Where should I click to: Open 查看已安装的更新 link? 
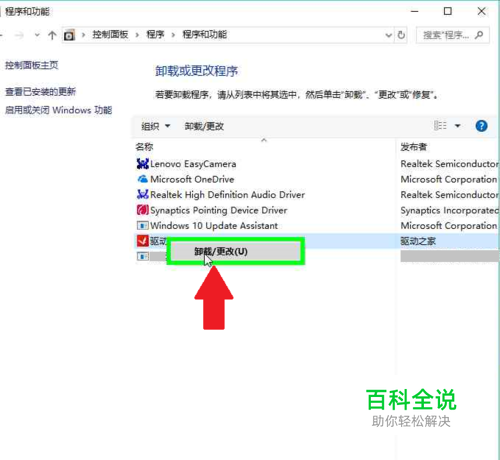click(40, 92)
